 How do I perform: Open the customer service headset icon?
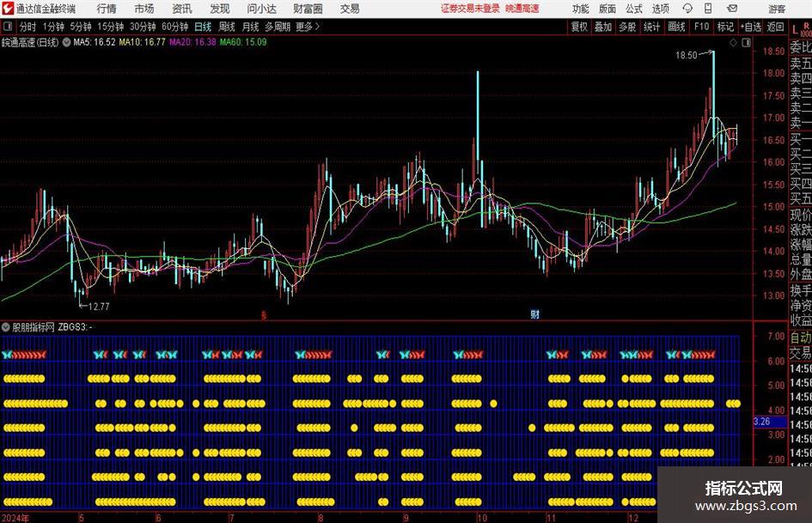pos(687,9)
